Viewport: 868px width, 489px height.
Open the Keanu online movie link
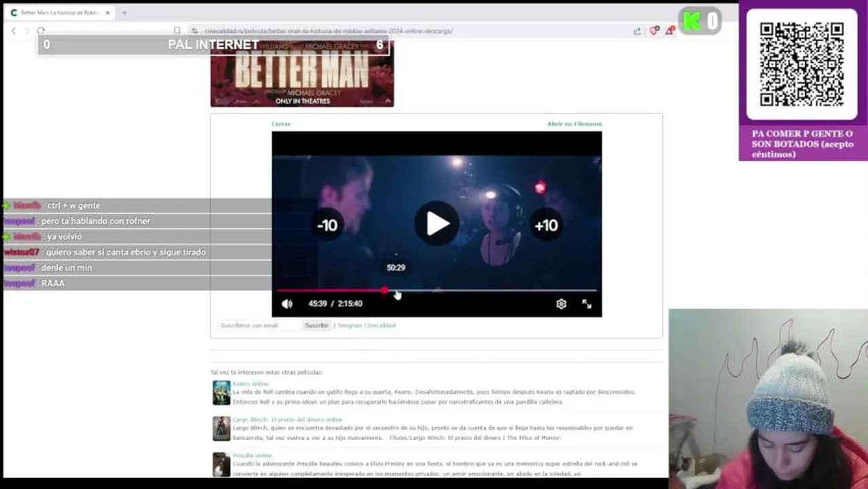click(x=251, y=384)
